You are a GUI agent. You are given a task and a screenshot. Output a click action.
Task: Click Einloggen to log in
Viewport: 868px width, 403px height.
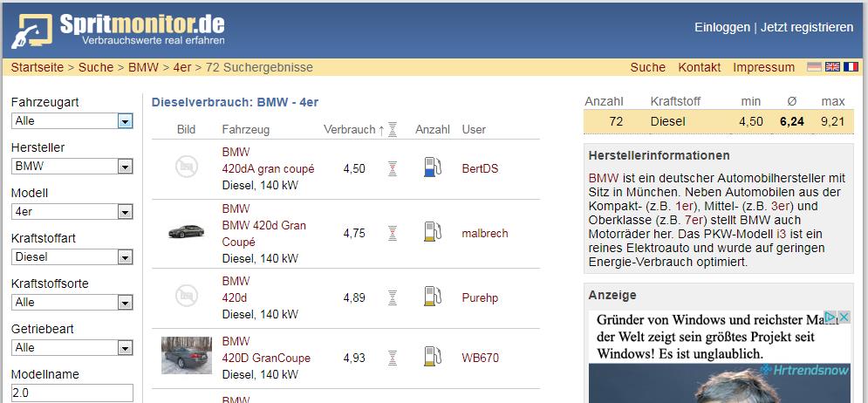[722, 27]
